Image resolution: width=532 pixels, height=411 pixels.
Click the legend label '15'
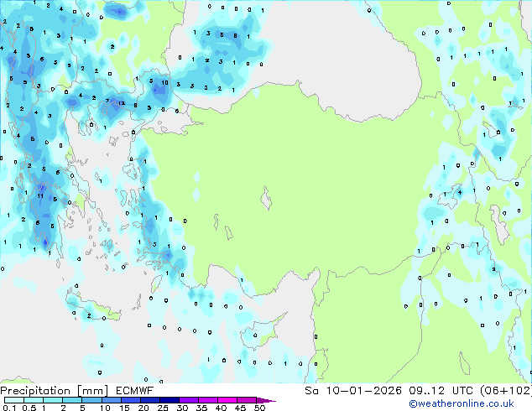124,408
